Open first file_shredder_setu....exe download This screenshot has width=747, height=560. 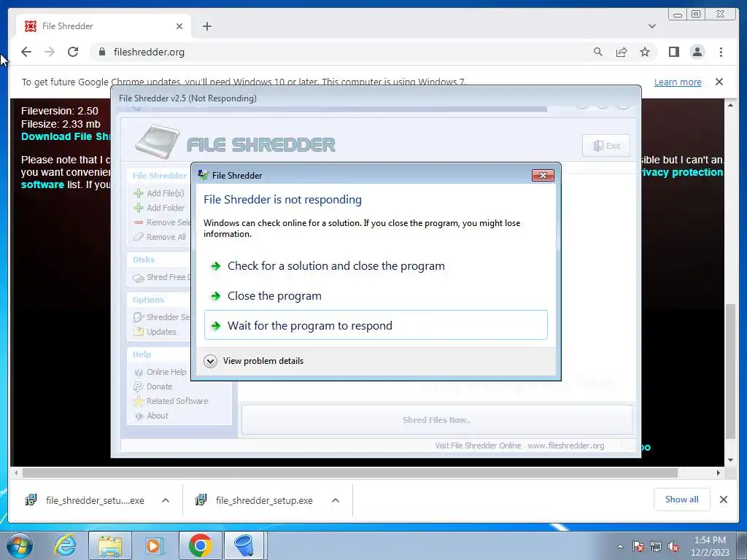(x=86, y=500)
